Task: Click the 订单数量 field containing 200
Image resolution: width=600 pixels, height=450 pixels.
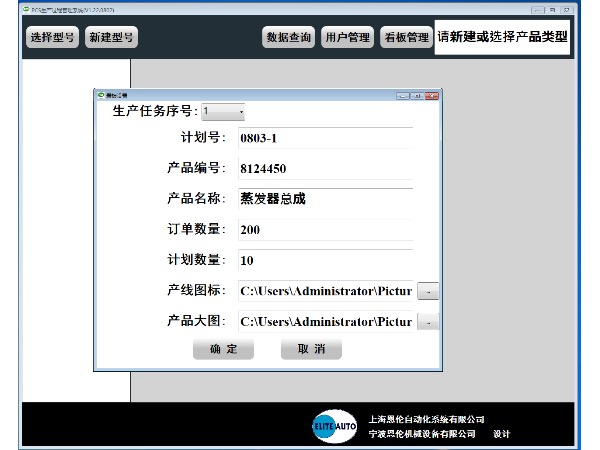Action: pyautogui.click(x=326, y=230)
